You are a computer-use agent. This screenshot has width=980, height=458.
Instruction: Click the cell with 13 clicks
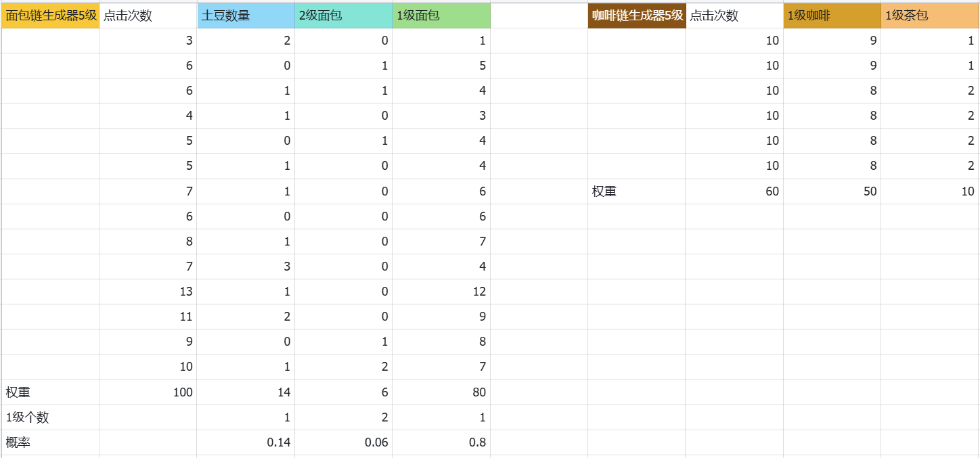148,292
